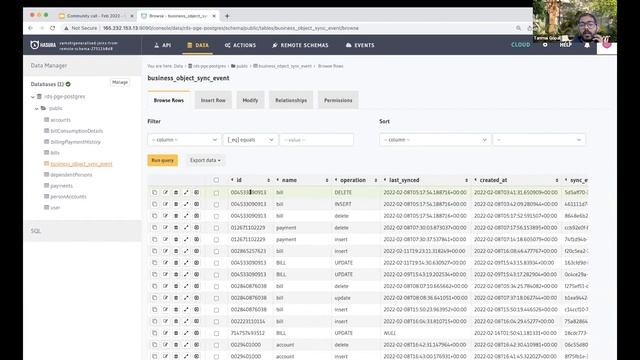Clone the bill uppercase INSERT row
The height and width of the screenshot is (360, 640).
155,204
